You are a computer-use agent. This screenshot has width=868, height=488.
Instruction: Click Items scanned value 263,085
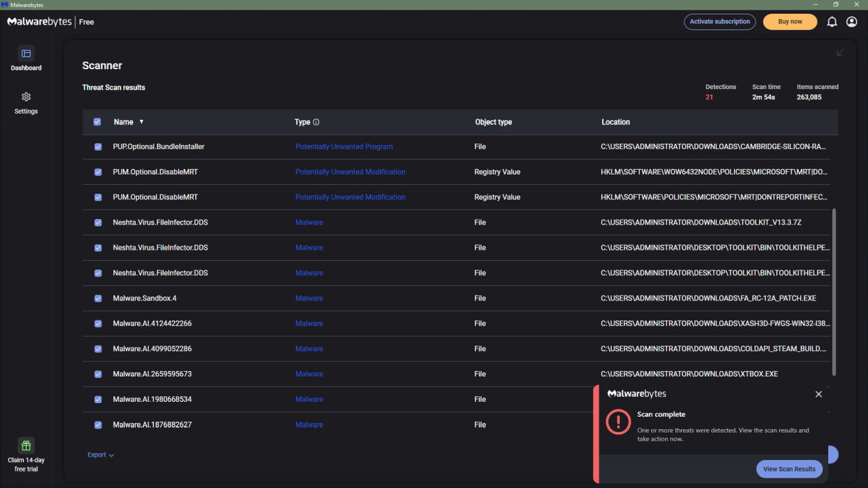pyautogui.click(x=809, y=97)
